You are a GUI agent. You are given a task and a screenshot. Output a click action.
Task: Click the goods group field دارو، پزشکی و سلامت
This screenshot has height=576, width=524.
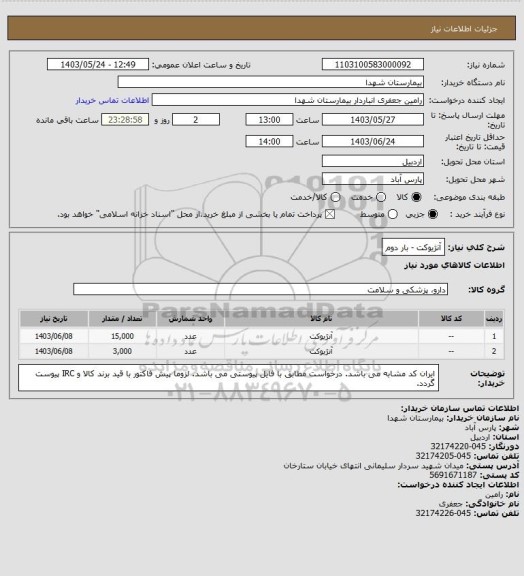pos(261,289)
